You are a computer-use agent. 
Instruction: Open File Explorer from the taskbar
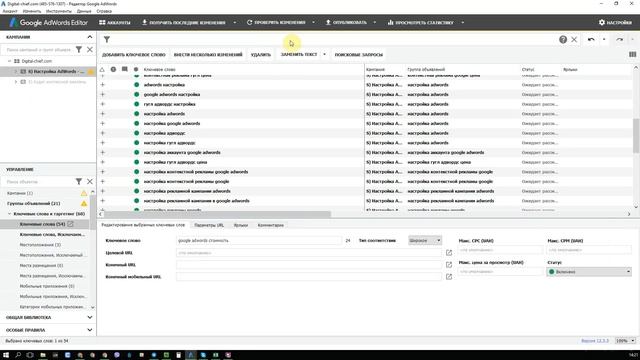coord(42,355)
